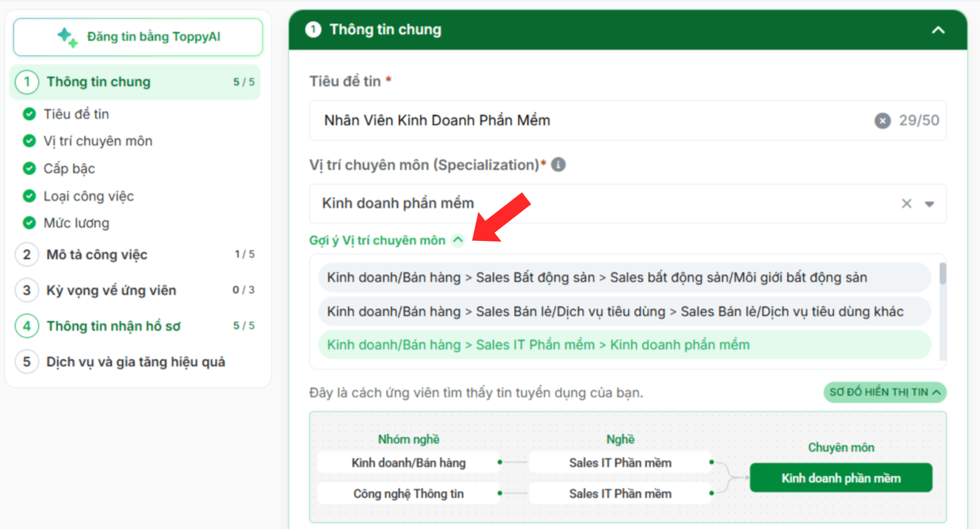Click the step 1 circle number icon
Screen dimensions: 980x529
tap(27, 82)
